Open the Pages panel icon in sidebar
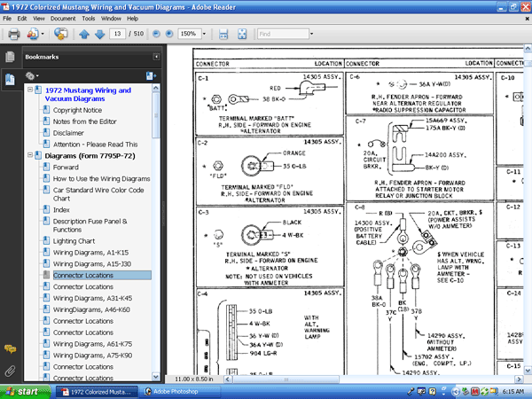Image resolution: width=532 pixels, height=399 pixels. [x=10, y=57]
